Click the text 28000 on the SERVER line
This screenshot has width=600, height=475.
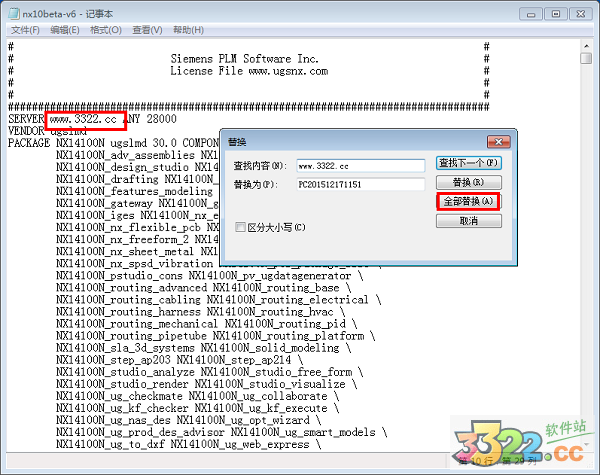(161, 119)
